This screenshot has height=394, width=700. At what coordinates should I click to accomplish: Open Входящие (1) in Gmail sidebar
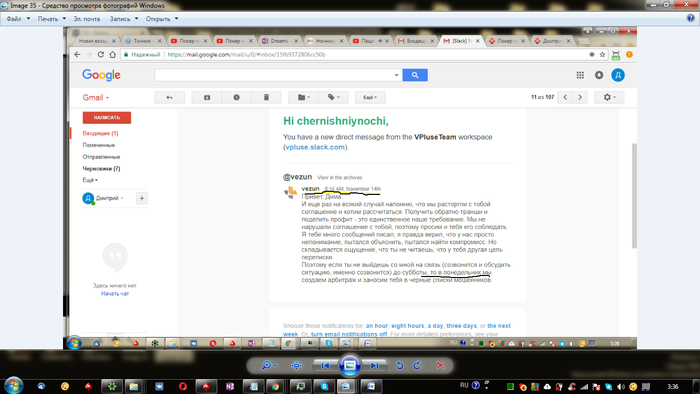click(x=100, y=133)
